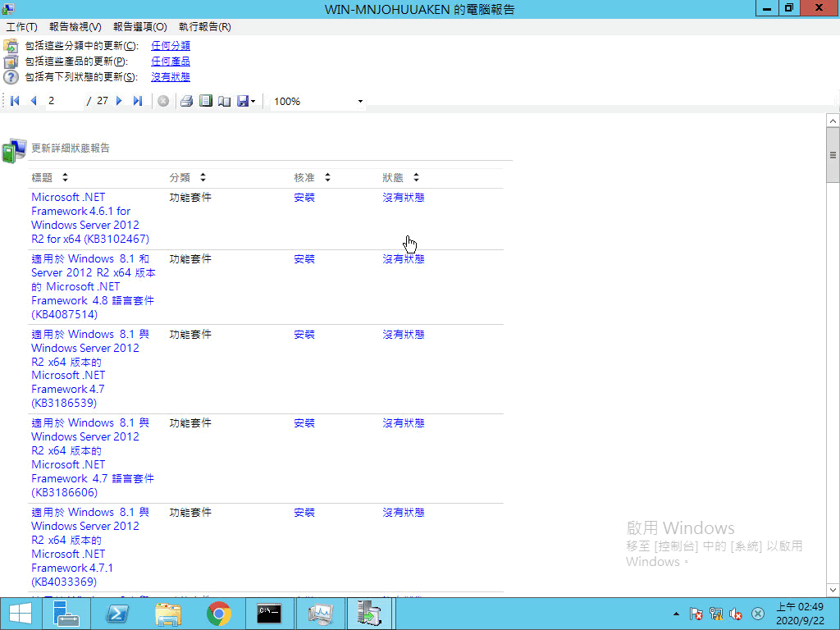Open the export format dropdown arrow
840x630 pixels.
coord(253,101)
